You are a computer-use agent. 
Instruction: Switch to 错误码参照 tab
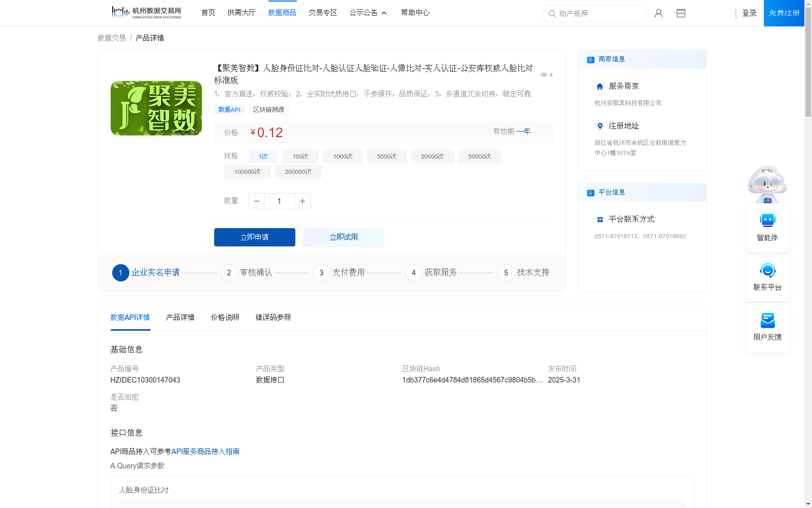(273, 317)
